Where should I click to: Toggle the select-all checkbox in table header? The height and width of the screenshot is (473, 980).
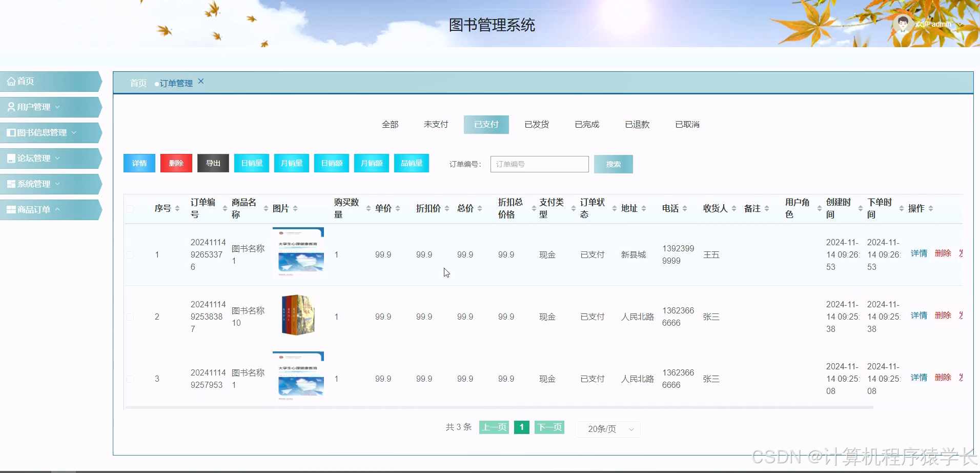(x=131, y=208)
